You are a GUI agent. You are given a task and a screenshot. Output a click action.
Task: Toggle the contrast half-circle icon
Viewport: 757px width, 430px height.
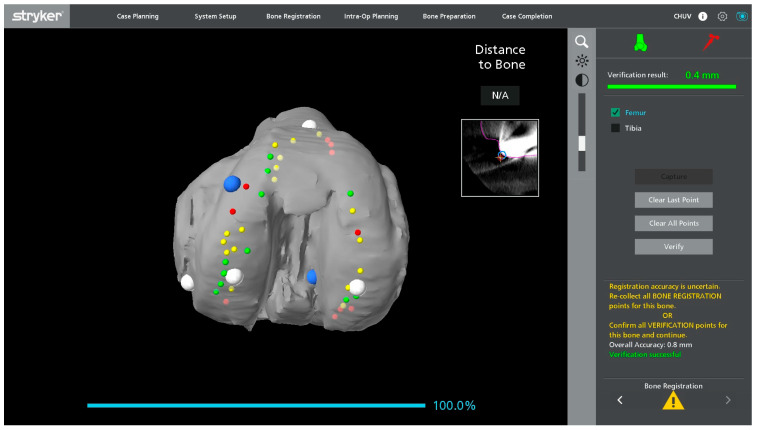[x=582, y=80]
